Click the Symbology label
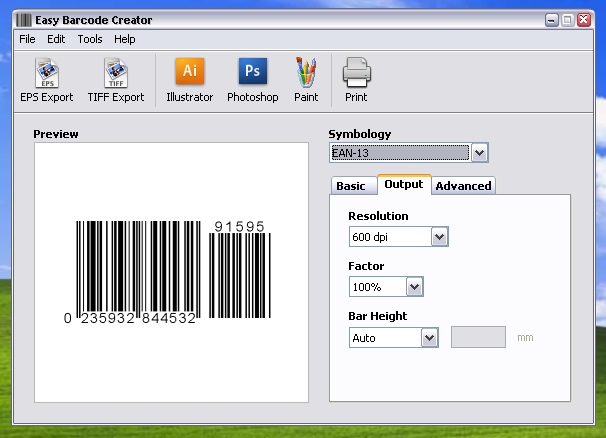This screenshot has height=438, width=606. pyautogui.click(x=360, y=134)
